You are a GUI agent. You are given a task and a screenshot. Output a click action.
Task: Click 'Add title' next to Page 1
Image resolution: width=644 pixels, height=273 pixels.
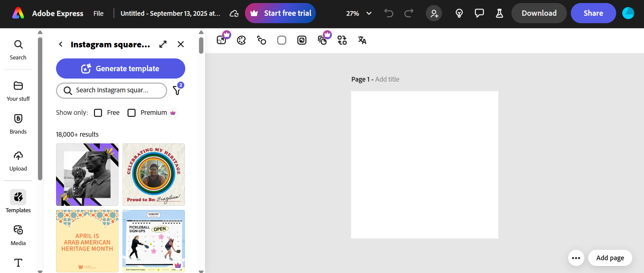pos(387,79)
